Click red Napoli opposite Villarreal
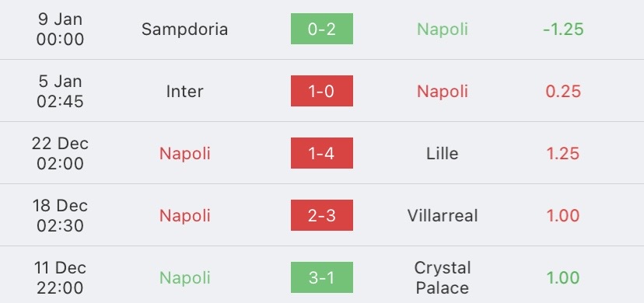 tap(185, 216)
